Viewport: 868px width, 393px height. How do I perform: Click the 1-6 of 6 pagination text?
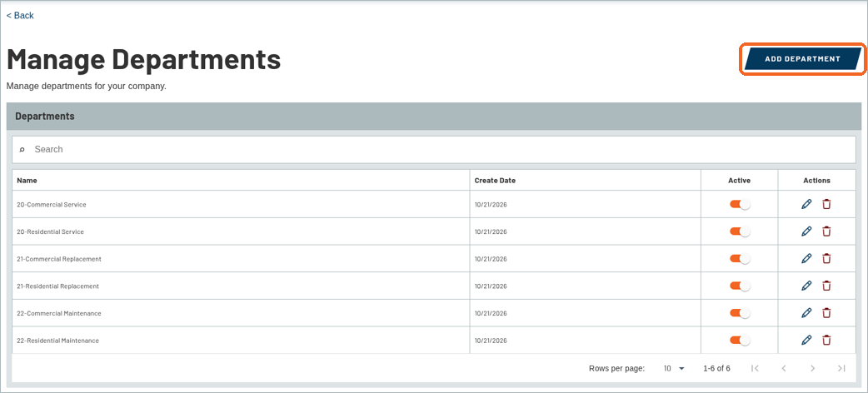click(x=716, y=368)
